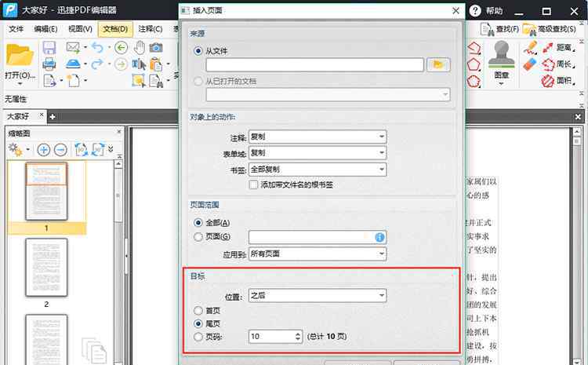Open the 文档(D) menu
The image size is (588, 365).
pos(115,29)
